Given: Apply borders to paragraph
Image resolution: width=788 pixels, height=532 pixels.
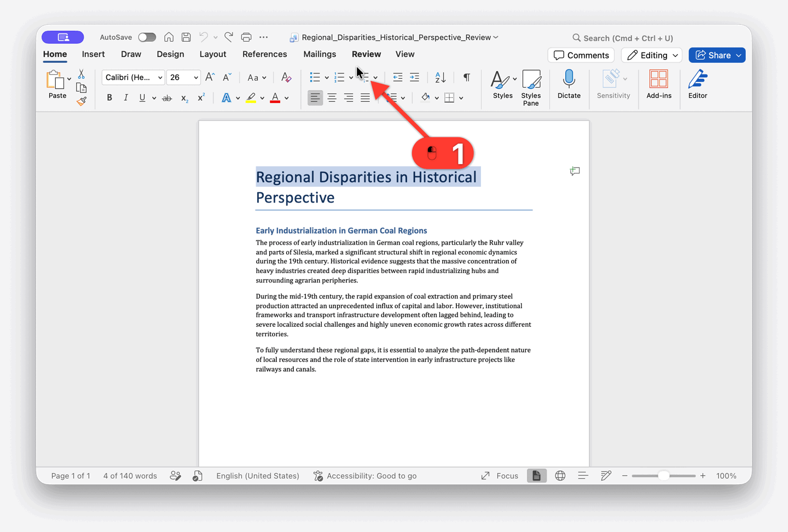Looking at the screenshot, I should pyautogui.click(x=449, y=98).
